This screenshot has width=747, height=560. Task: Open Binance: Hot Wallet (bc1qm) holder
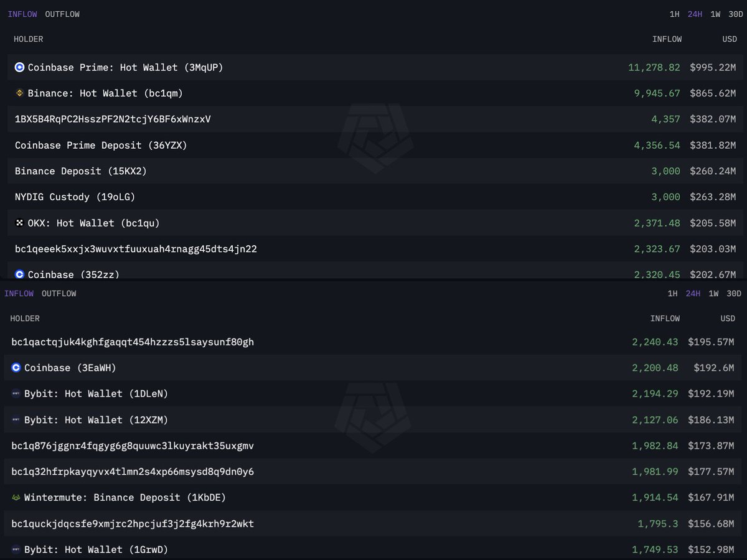coord(105,93)
